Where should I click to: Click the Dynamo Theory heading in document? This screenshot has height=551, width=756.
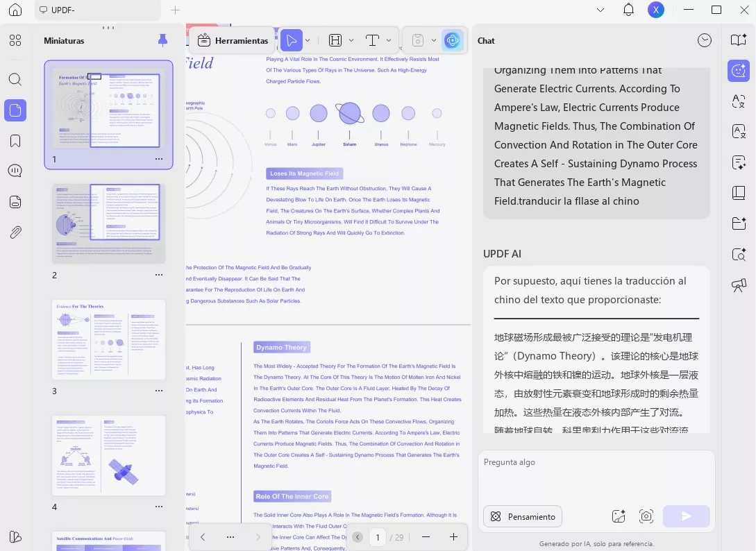click(282, 348)
